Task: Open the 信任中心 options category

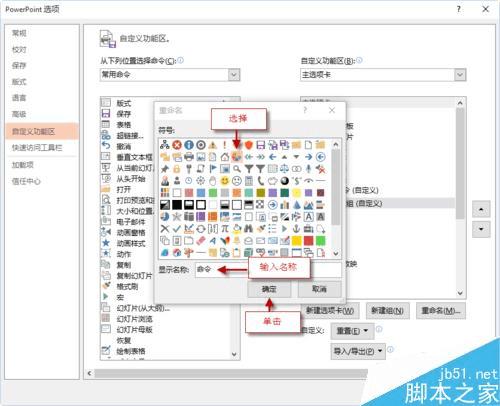Action: [x=26, y=181]
